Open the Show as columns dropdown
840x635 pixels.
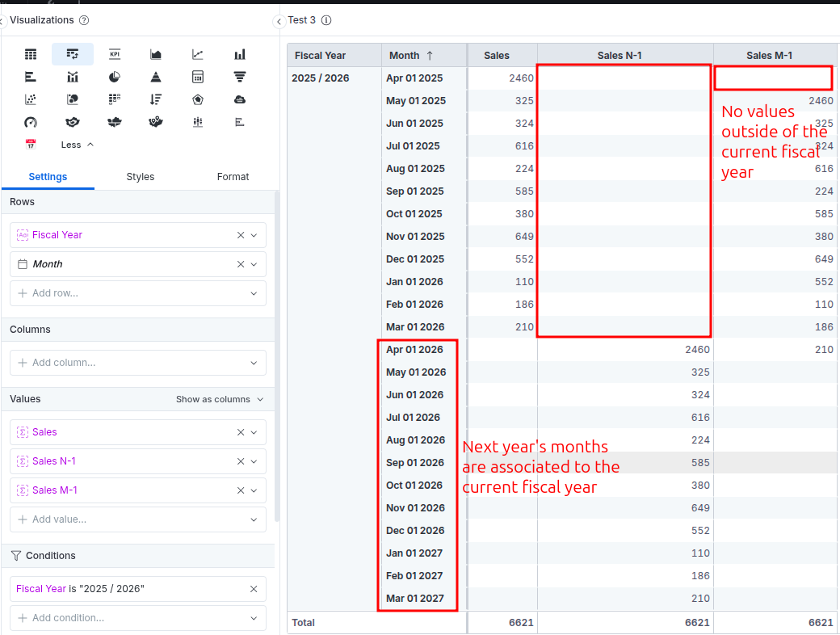(220, 399)
